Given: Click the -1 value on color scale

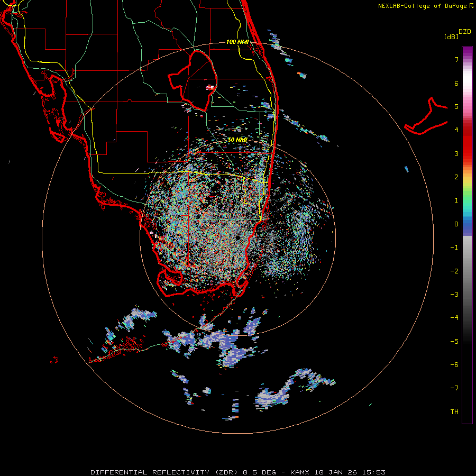Looking at the screenshot, I should 454,248.
